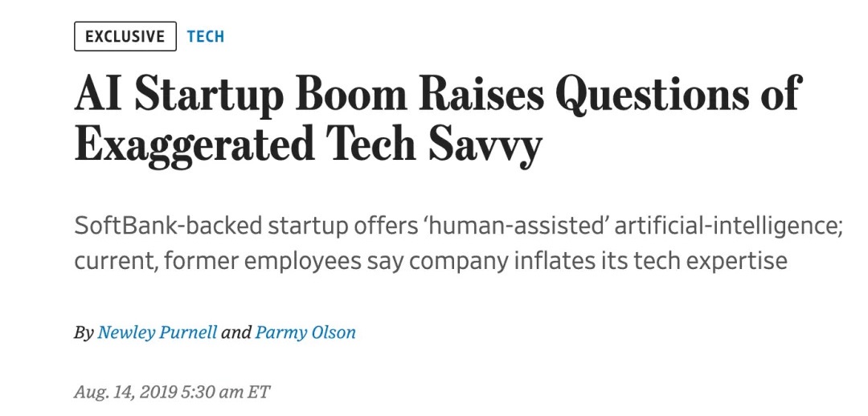Image resolution: width=868 pixels, height=416 pixels.
Task: Click the 'and' between the author names
Action: tap(235, 332)
